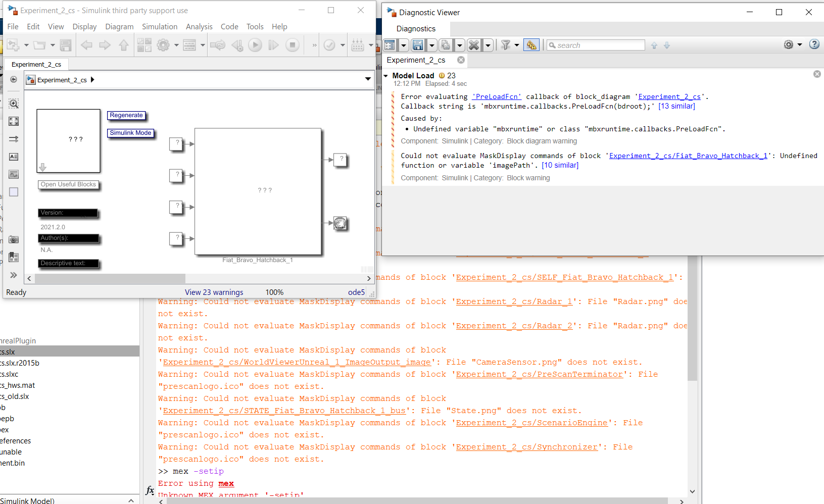Click save report icon in Diagnostic Viewer

418,45
